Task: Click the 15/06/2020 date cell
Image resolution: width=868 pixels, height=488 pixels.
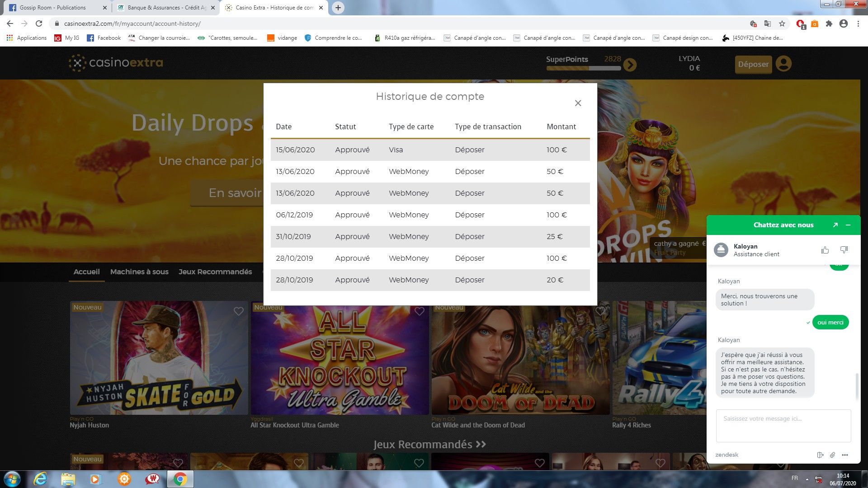Action: coord(295,150)
